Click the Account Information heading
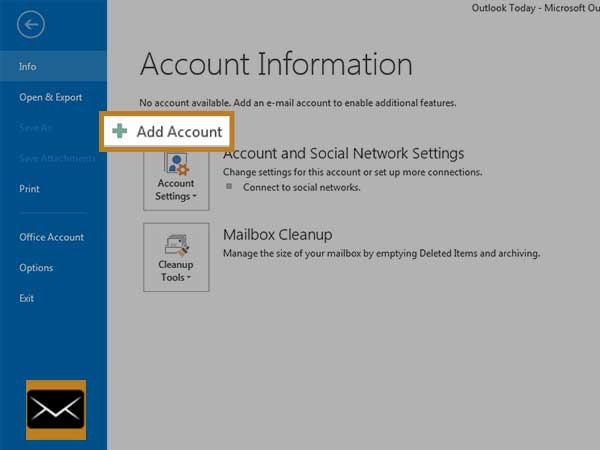 tap(276, 64)
